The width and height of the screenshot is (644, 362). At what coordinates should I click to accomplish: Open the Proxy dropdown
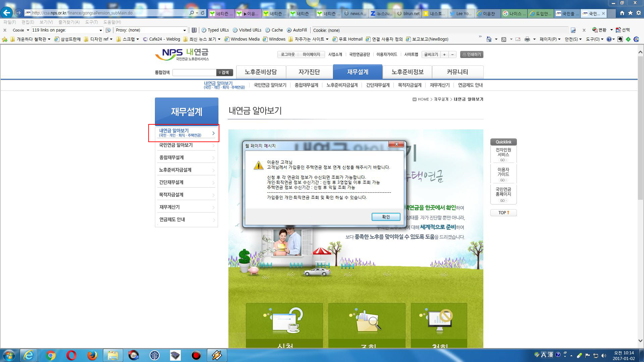click(184, 30)
